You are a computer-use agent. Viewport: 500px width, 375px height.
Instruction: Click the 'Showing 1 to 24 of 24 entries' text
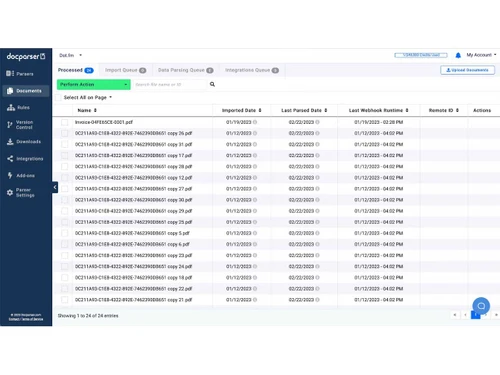coord(88,316)
